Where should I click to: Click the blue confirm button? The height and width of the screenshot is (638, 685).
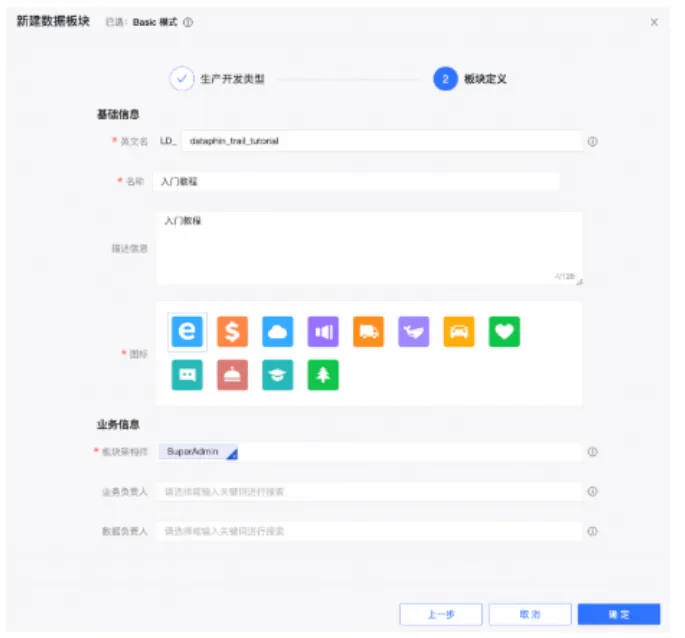point(619,614)
